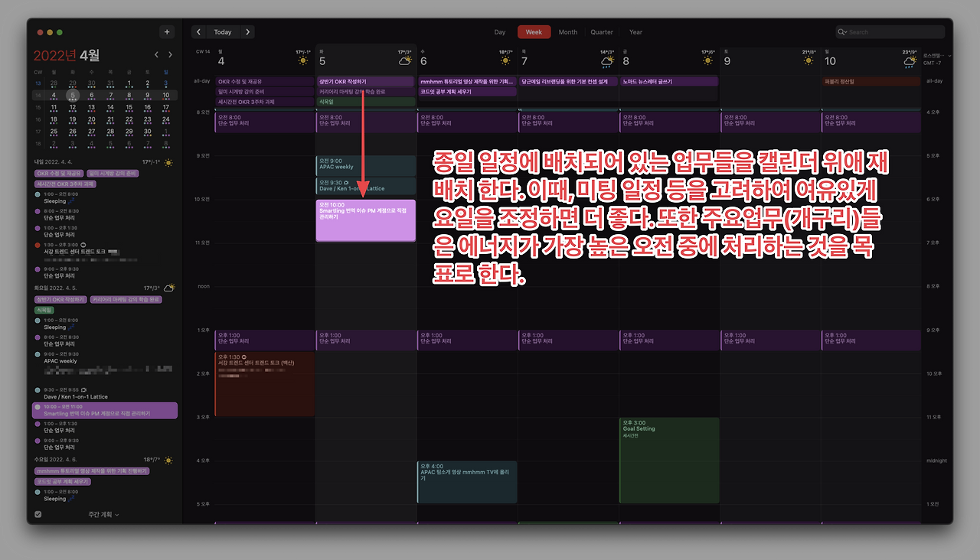Screen dimensions: 980x560
Task: Click the calendar dot beside sidebar APAC weekly
Action: coord(38,354)
